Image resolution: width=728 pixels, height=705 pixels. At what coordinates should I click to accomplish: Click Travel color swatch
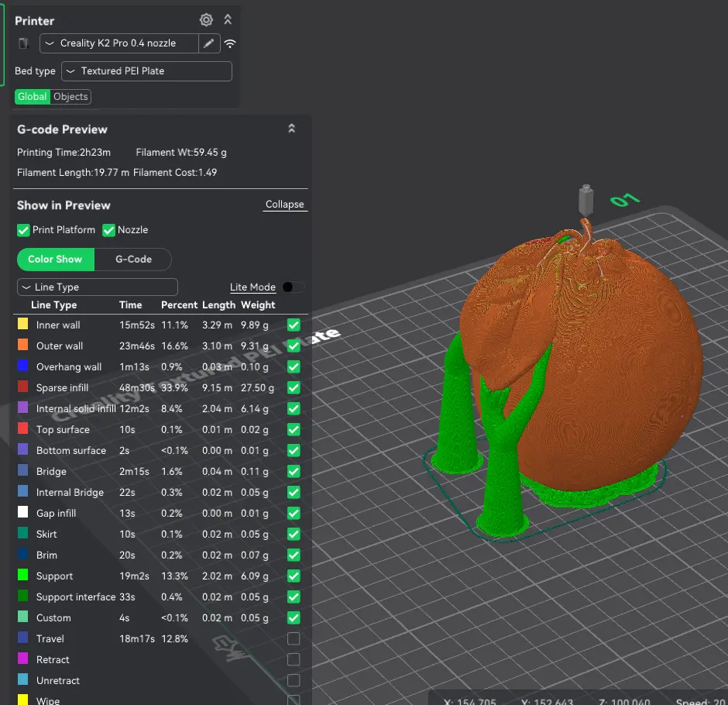[22, 637]
